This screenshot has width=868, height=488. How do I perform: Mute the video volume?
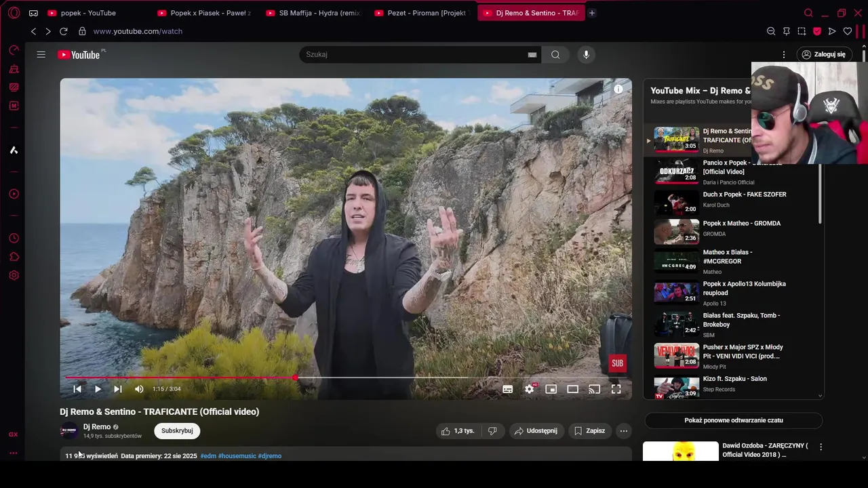coord(139,389)
